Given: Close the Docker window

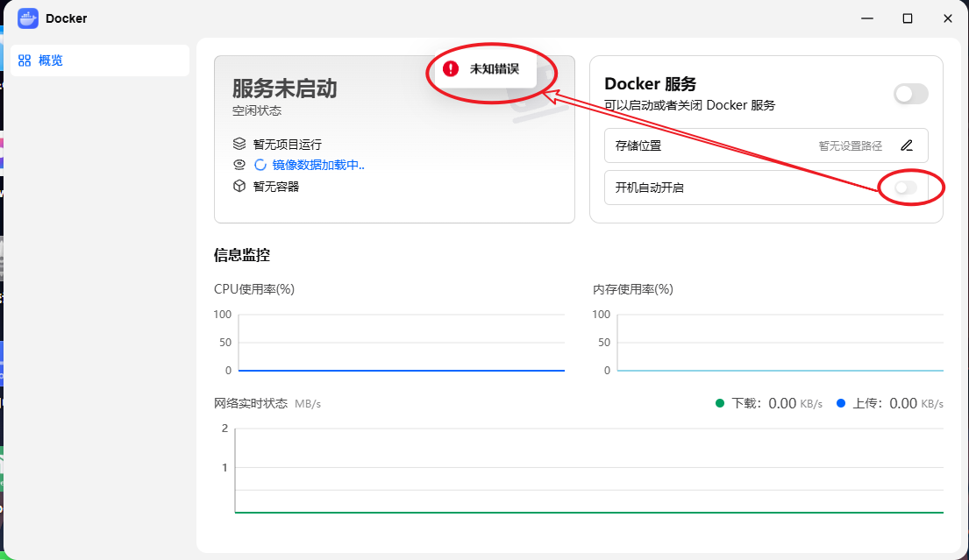Looking at the screenshot, I should [x=947, y=18].
